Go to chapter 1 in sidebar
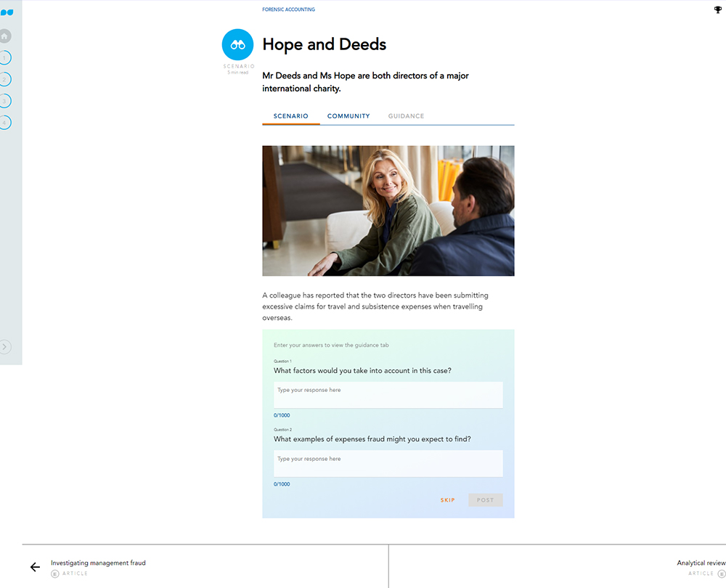Image resolution: width=726 pixels, height=588 pixels. pyautogui.click(x=5, y=57)
